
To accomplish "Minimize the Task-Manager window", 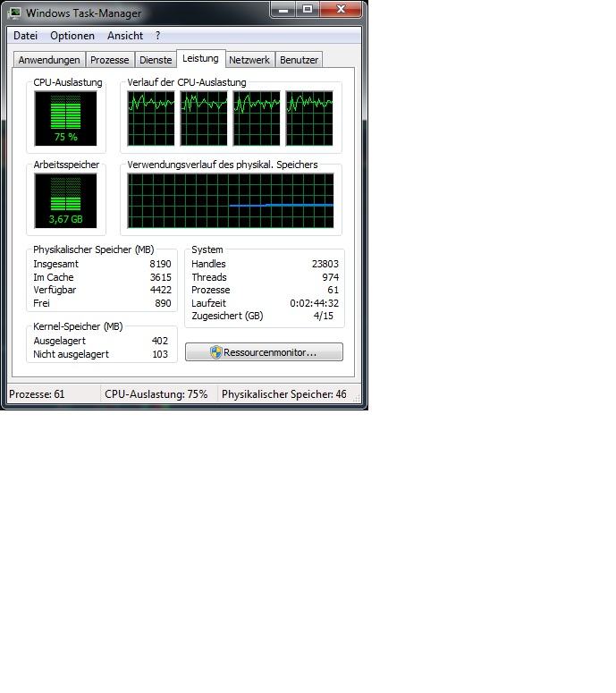I will pos(283,9).
